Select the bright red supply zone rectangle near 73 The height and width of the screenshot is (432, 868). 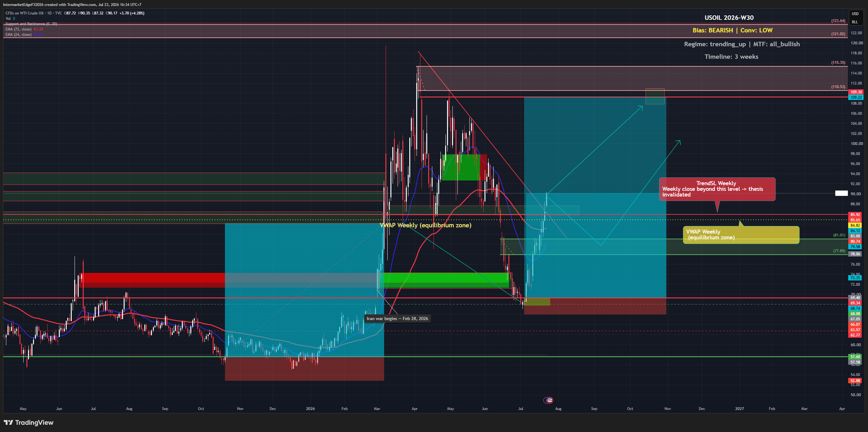tap(154, 278)
